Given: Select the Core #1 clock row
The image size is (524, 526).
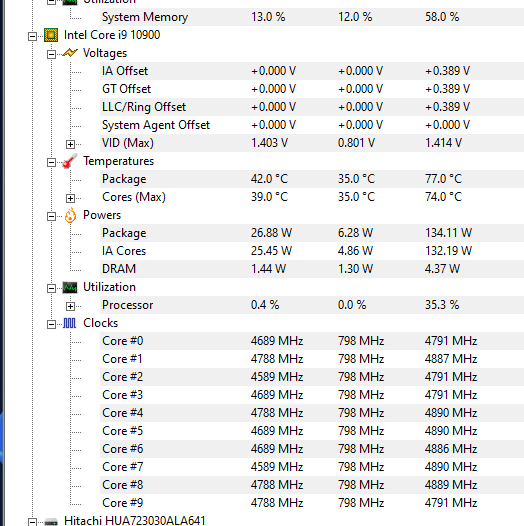Looking at the screenshot, I should [x=312, y=359].
